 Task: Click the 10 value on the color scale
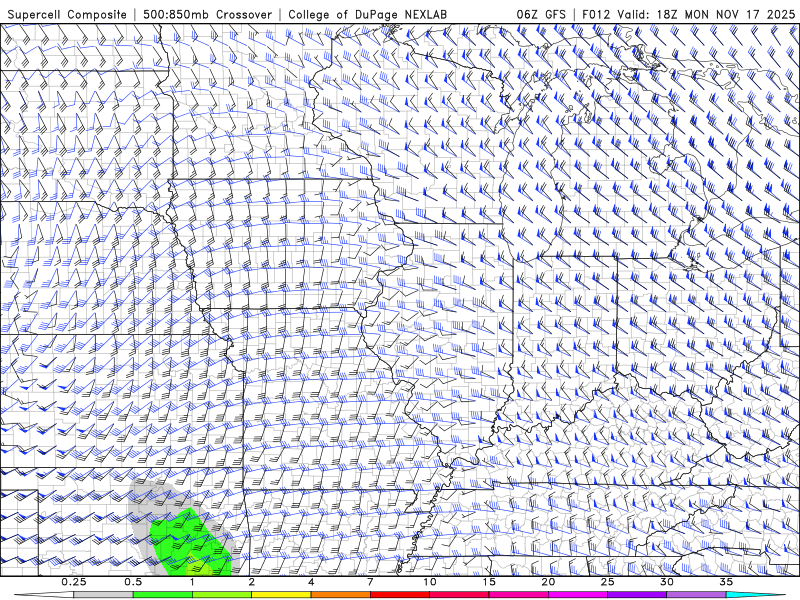[430, 582]
